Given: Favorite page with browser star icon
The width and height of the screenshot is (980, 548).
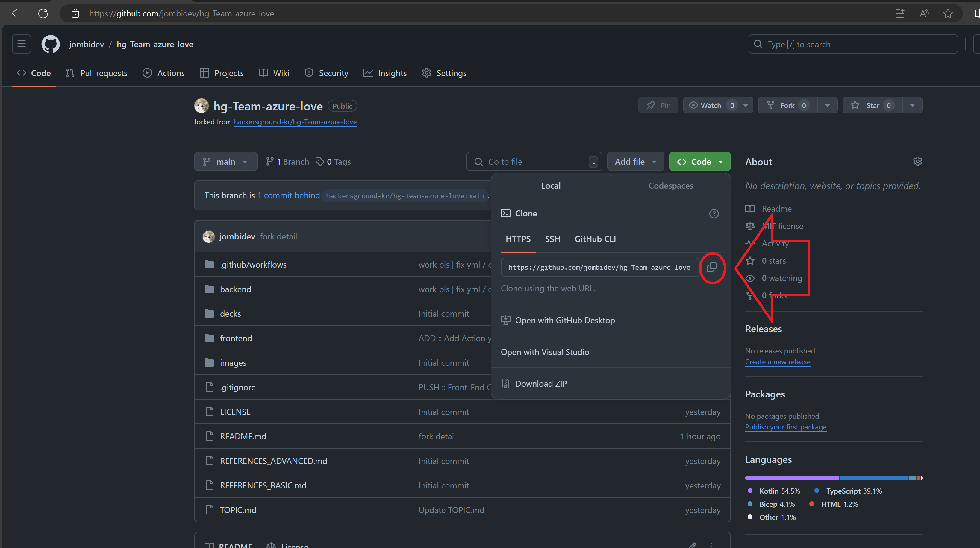Looking at the screenshot, I should (x=948, y=14).
